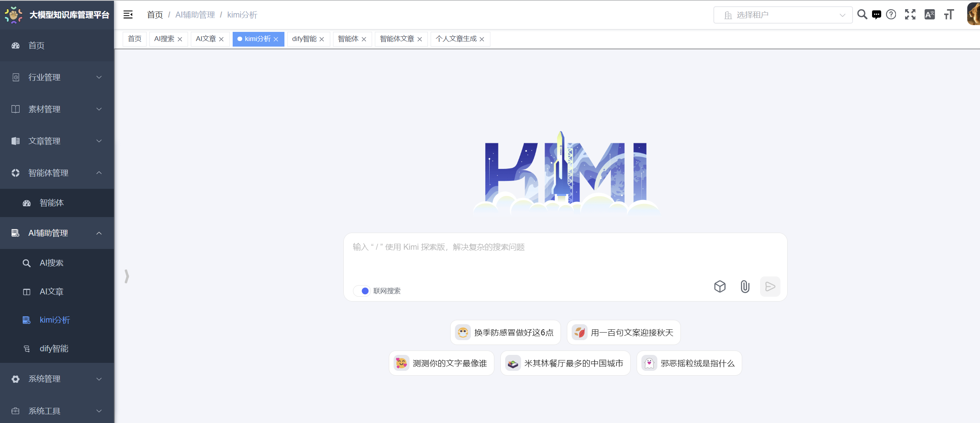Expand the 行业管理 menu

57,77
